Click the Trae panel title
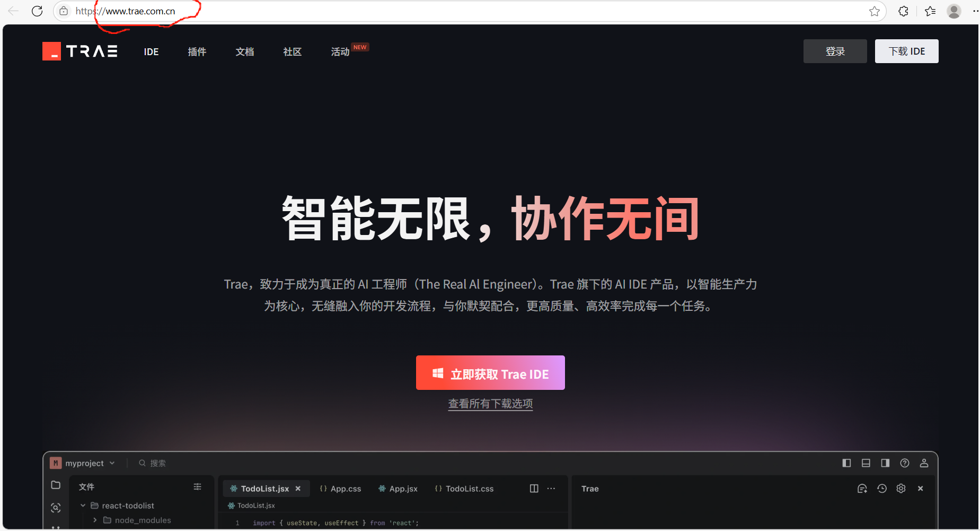The image size is (980, 531). [x=590, y=489]
